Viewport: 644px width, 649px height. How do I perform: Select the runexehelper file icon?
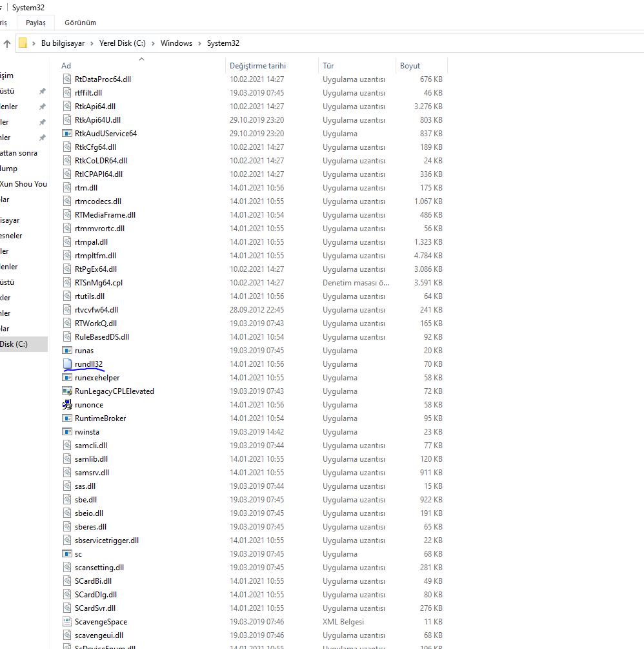click(x=67, y=378)
